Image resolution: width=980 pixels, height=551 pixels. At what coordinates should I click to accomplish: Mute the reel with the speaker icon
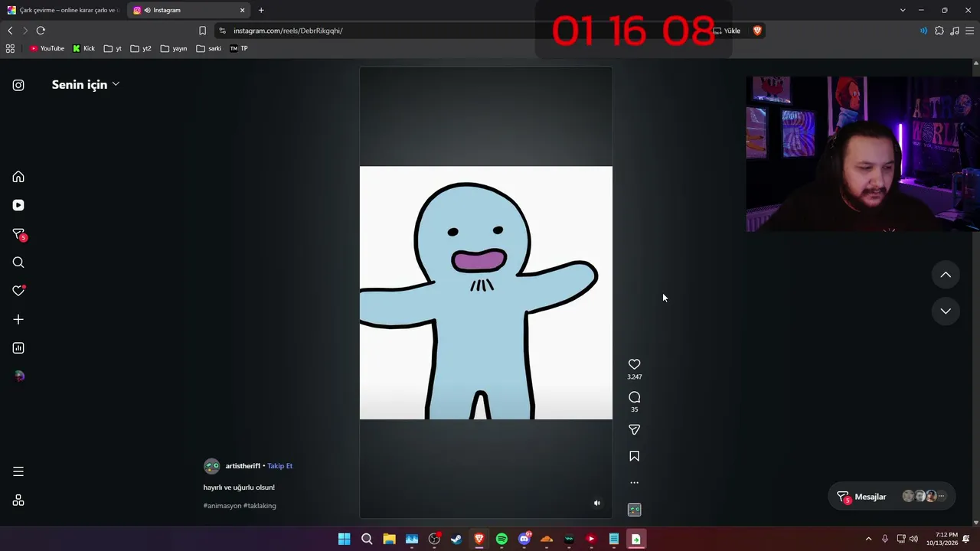pos(597,503)
